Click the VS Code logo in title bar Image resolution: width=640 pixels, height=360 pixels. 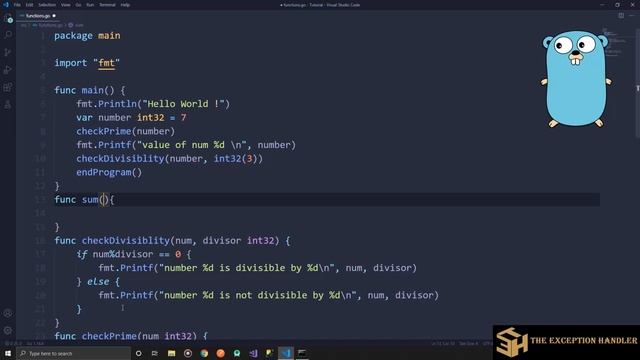pos(6,5)
